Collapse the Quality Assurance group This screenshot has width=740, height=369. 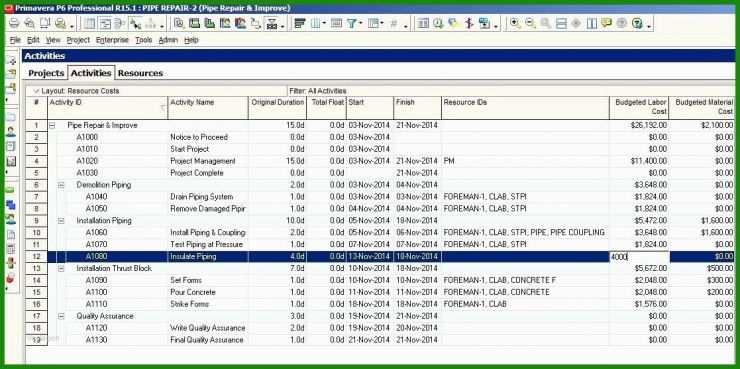pos(61,316)
